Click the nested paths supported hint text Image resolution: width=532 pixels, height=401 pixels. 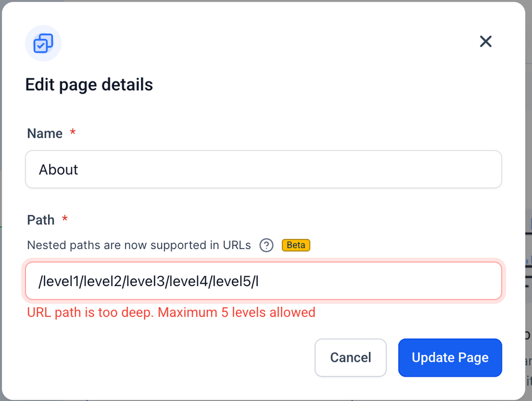(139, 245)
